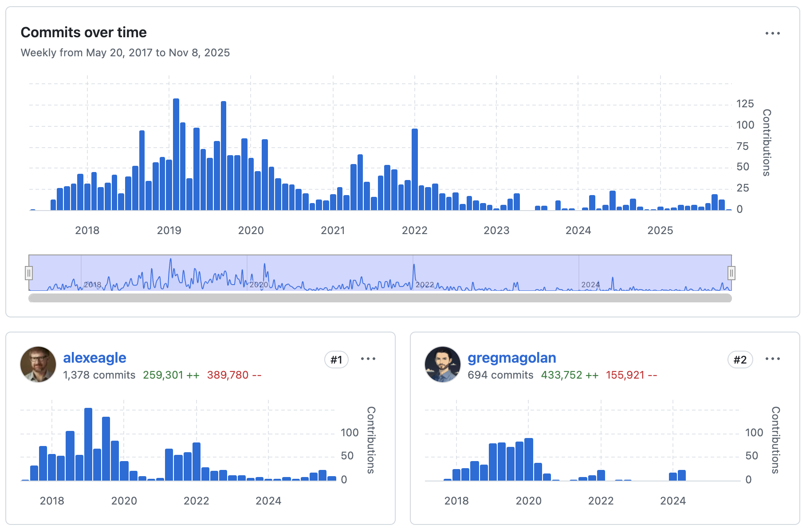Open the options menu on alexeagle's card

(x=369, y=359)
